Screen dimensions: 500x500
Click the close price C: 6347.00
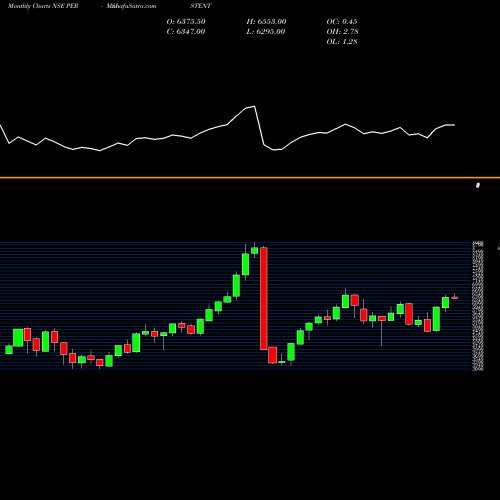(186, 32)
